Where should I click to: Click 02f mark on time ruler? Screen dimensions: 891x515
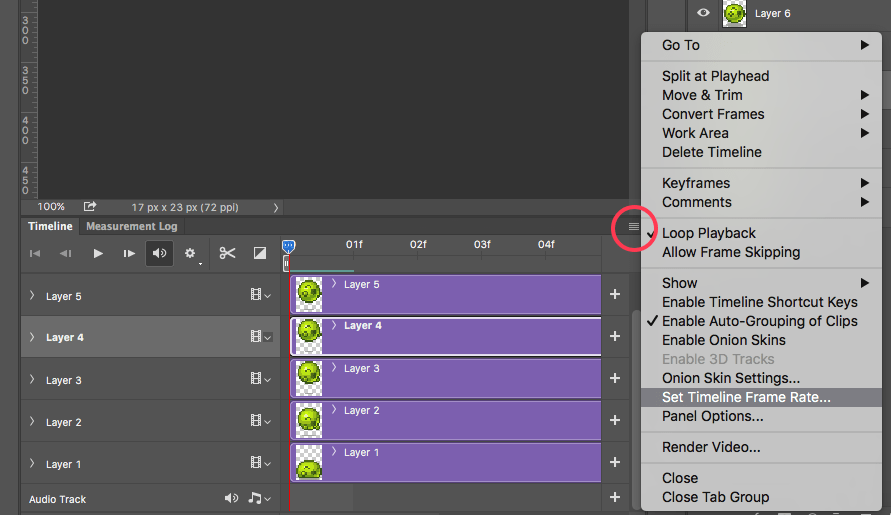418,244
